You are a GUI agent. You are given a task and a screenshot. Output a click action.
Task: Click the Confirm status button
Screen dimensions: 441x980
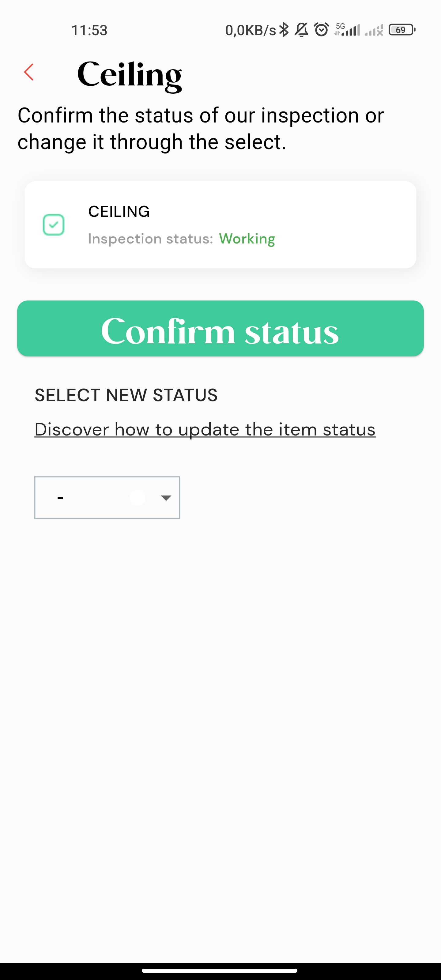point(220,328)
